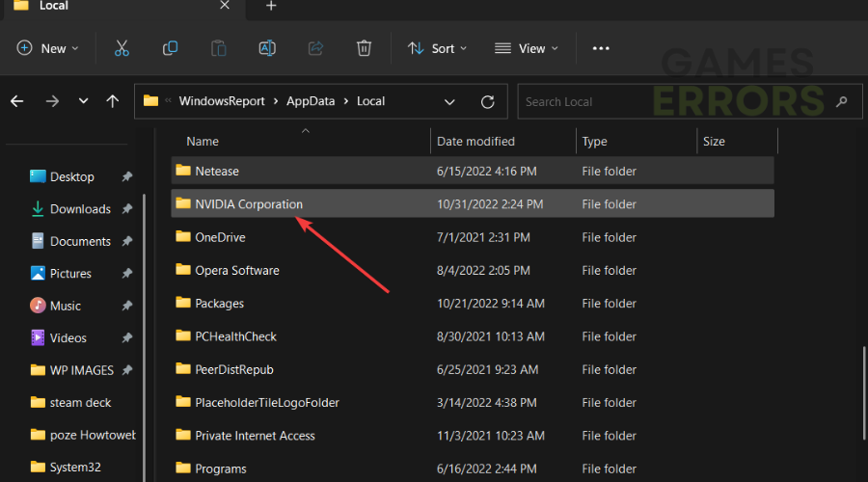Click the Copy icon in toolbar
The image size is (868, 482).
coord(170,48)
